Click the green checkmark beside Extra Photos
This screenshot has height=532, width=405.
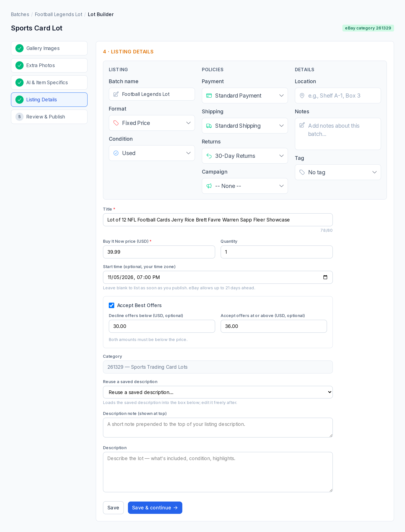pyautogui.click(x=19, y=65)
